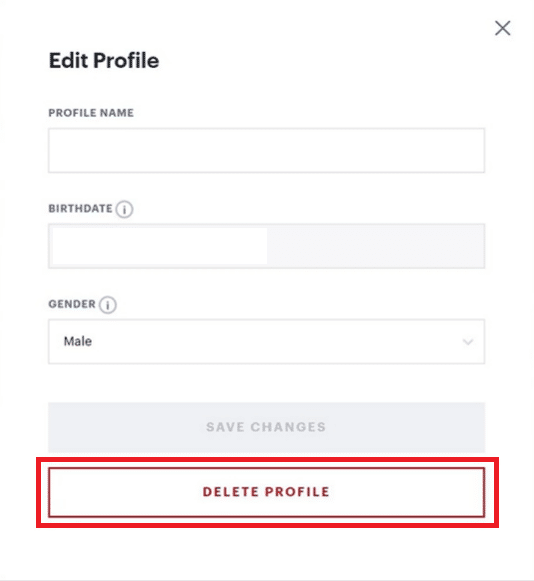
Task: Select the Male value text
Action: [78, 341]
